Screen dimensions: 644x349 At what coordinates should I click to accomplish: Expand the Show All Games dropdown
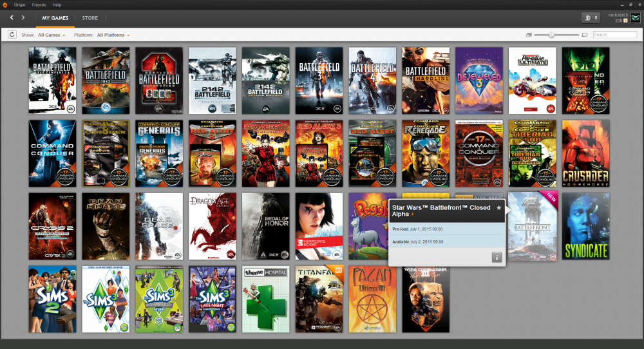click(52, 35)
